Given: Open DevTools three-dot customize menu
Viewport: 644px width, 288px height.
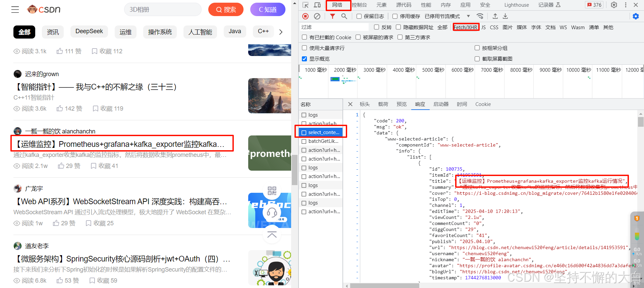Looking at the screenshot, I should 626,5.
